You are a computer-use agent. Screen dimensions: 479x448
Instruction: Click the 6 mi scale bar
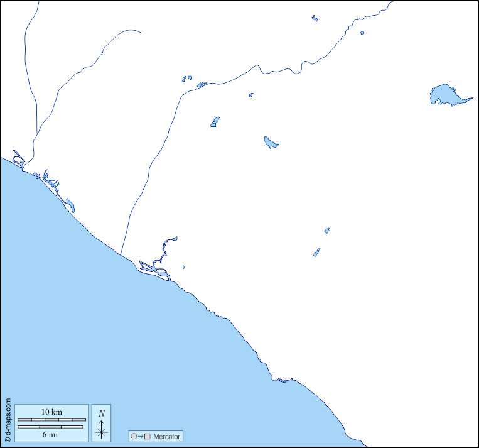click(50, 427)
